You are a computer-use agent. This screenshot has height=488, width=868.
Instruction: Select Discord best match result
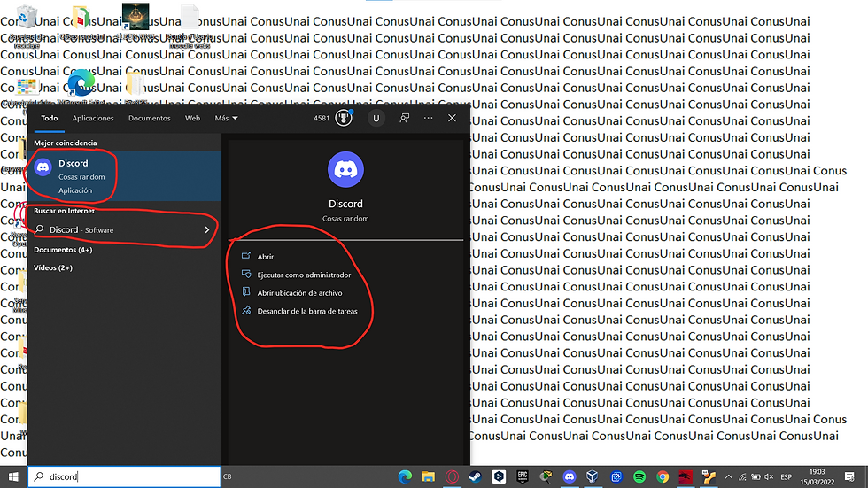tap(125, 176)
